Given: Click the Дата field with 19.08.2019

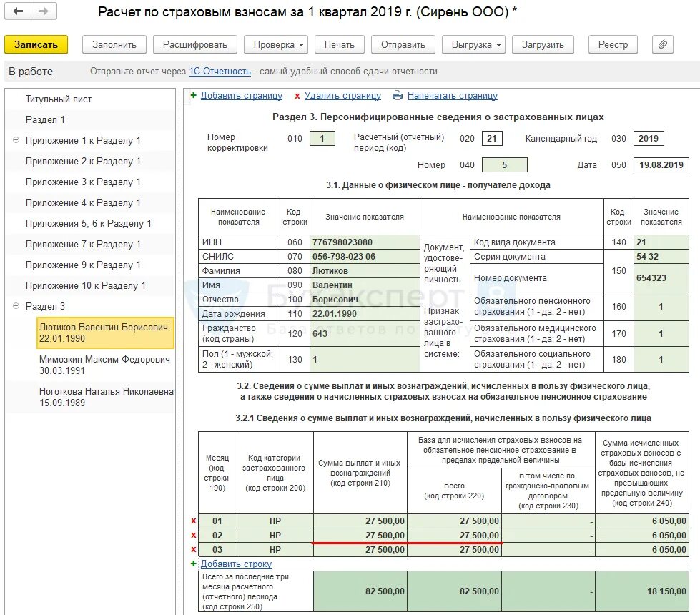Looking at the screenshot, I should 661,164.
